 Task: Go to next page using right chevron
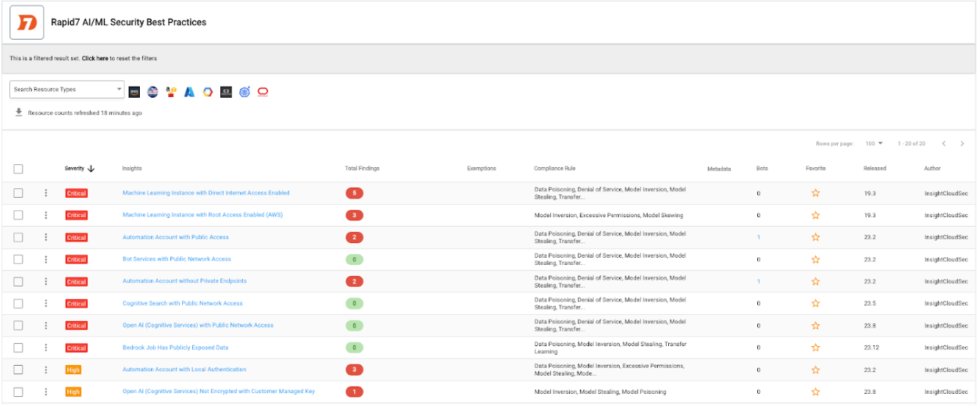[962, 144]
